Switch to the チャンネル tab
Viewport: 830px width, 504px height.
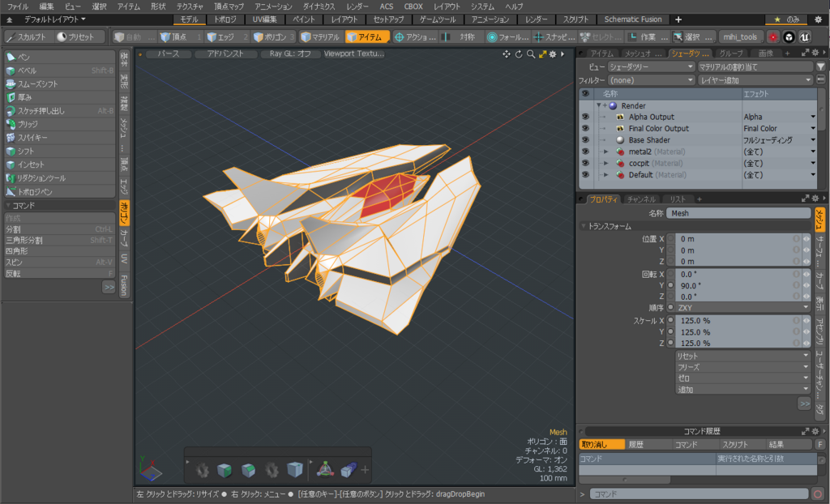pos(641,199)
